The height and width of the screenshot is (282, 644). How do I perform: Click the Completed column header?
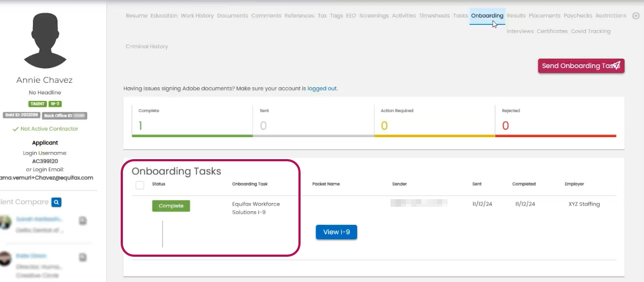coord(524,184)
